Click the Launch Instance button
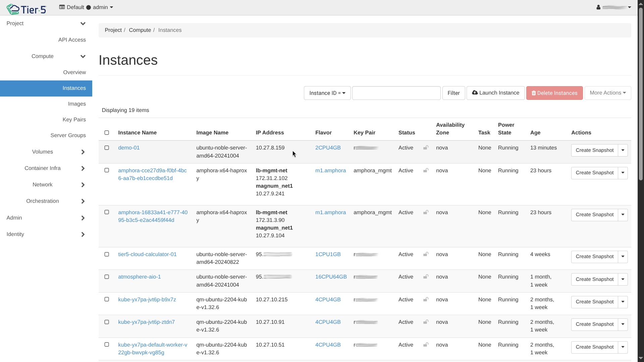 pos(495,93)
